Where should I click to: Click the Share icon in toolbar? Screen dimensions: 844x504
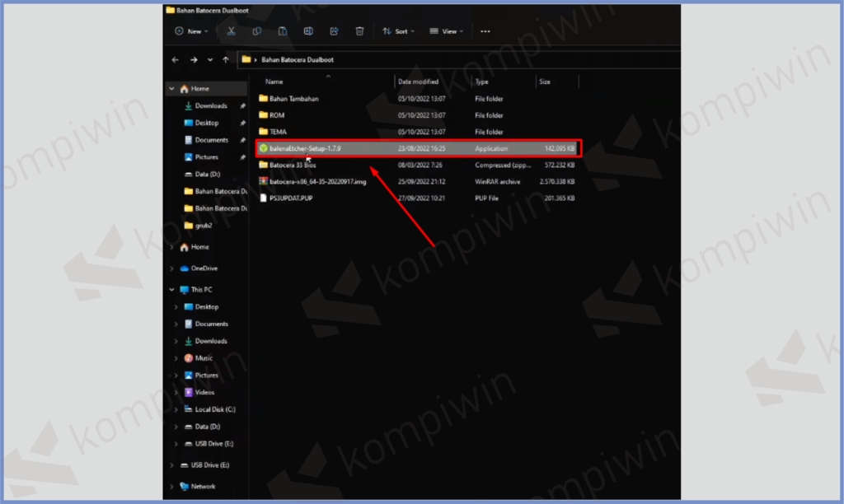pyautogui.click(x=334, y=31)
